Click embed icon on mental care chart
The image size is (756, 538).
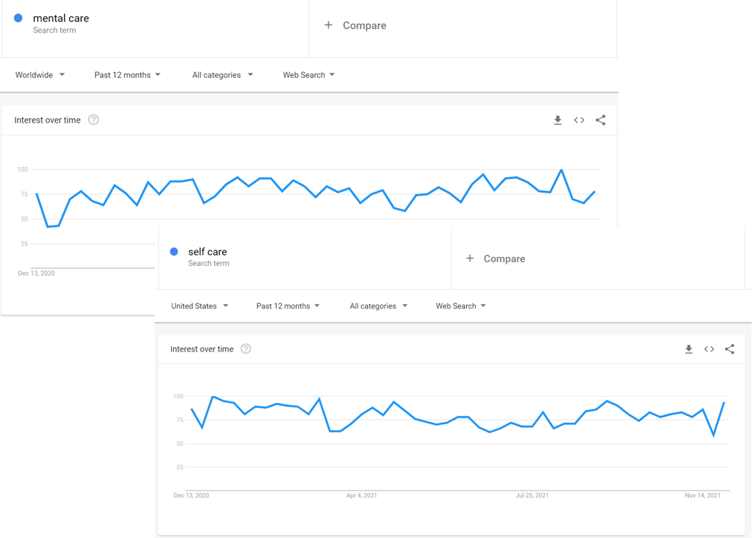pyautogui.click(x=579, y=120)
